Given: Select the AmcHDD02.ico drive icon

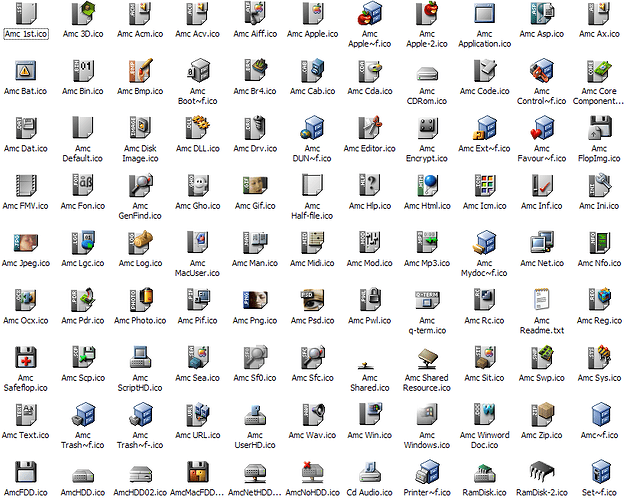Looking at the screenshot, I should (140, 474).
